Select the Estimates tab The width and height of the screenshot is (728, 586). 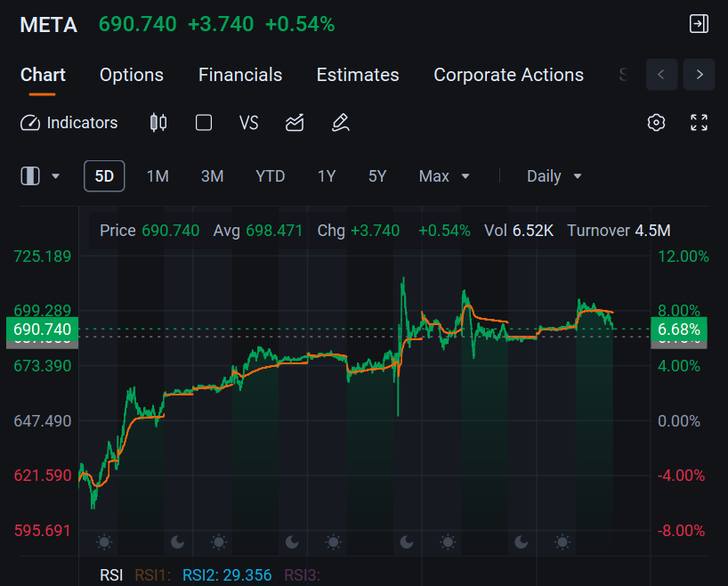tap(358, 75)
